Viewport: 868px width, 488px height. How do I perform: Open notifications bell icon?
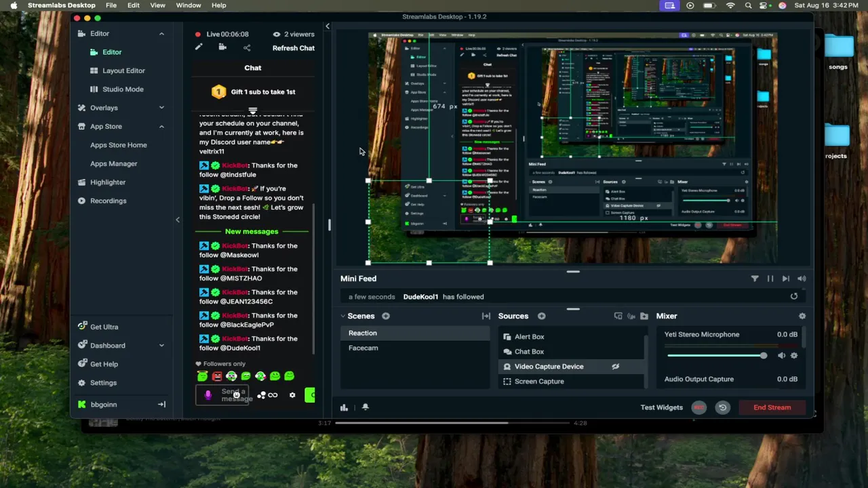[x=366, y=407]
